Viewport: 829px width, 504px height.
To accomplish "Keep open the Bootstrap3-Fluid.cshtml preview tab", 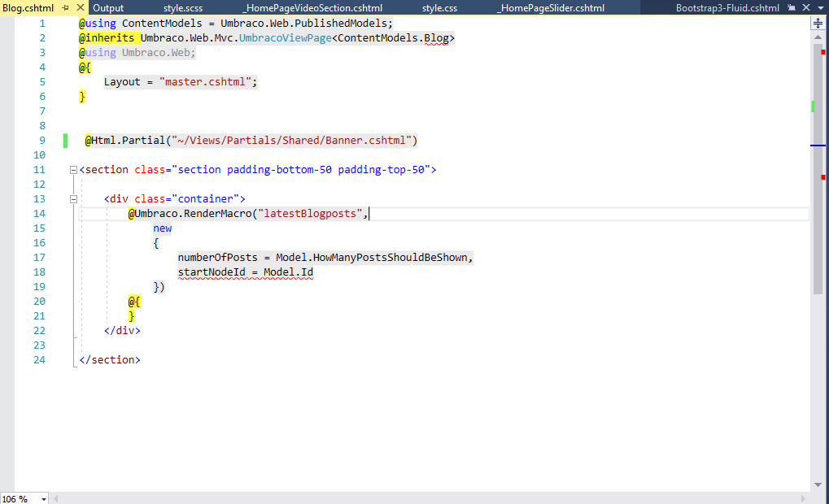I will pyautogui.click(x=792, y=7).
